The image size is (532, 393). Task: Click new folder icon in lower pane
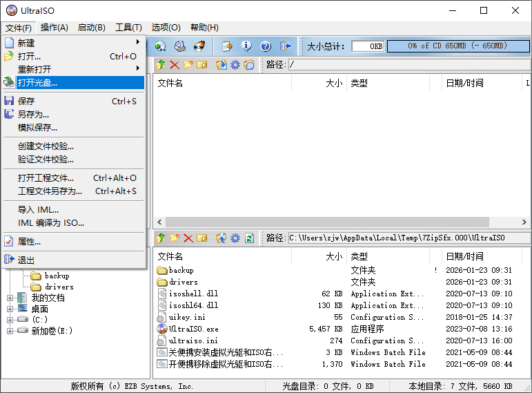coord(175,238)
